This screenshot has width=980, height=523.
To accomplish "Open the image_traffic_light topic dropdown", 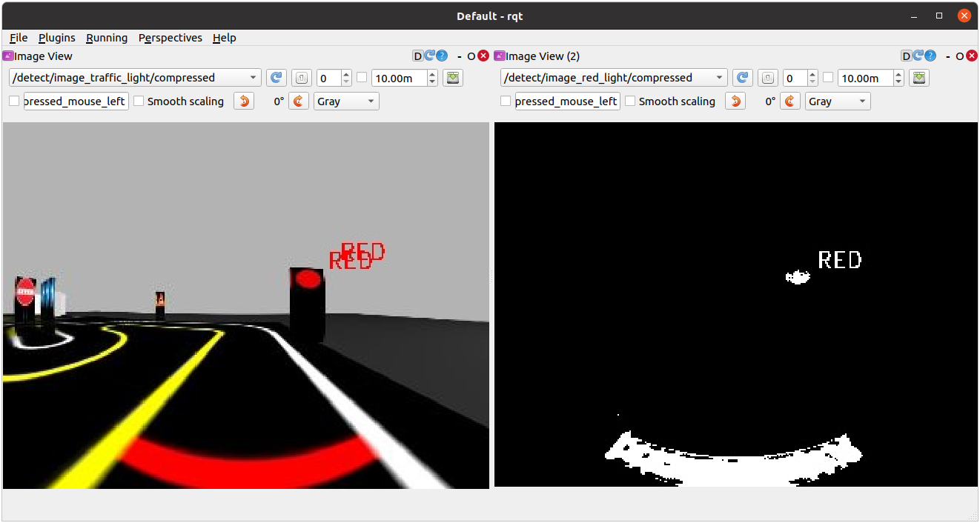I will pos(135,78).
